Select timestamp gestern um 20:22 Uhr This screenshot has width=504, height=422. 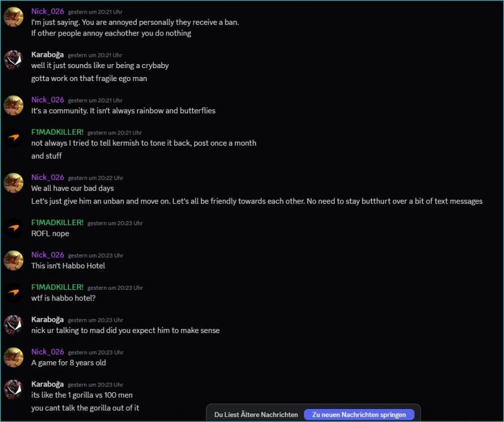point(96,178)
